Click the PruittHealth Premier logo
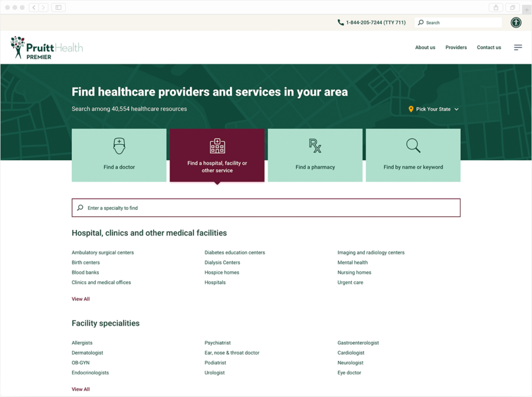 pyautogui.click(x=46, y=47)
